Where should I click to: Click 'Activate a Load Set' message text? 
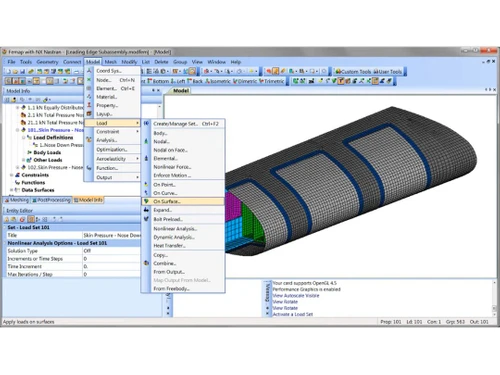pos(293,314)
